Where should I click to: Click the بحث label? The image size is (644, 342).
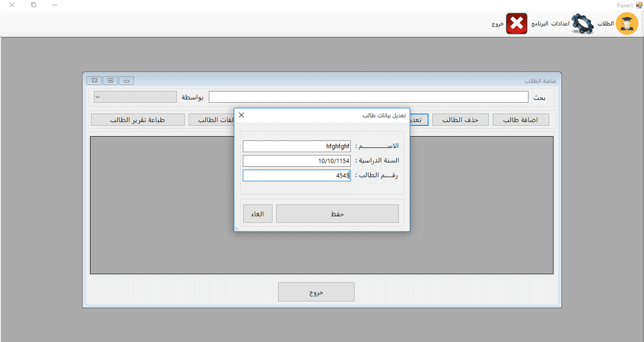tap(539, 98)
